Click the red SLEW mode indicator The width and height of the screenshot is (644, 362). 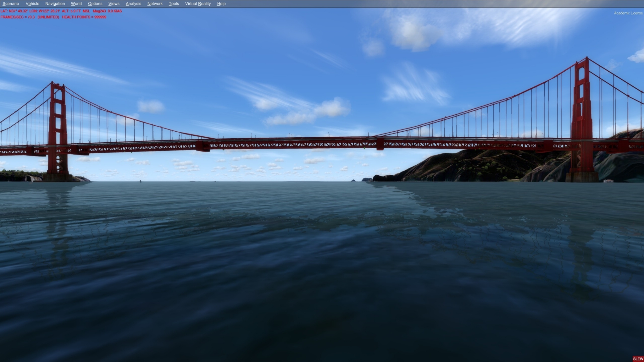pyautogui.click(x=638, y=359)
